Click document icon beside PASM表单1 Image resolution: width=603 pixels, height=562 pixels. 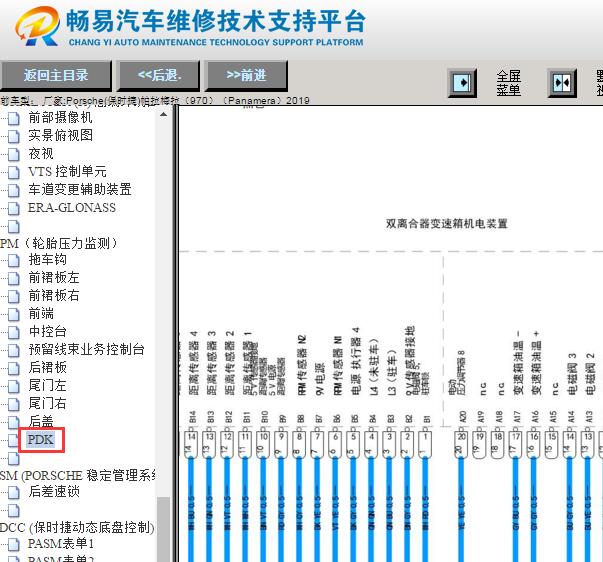tap(14, 545)
